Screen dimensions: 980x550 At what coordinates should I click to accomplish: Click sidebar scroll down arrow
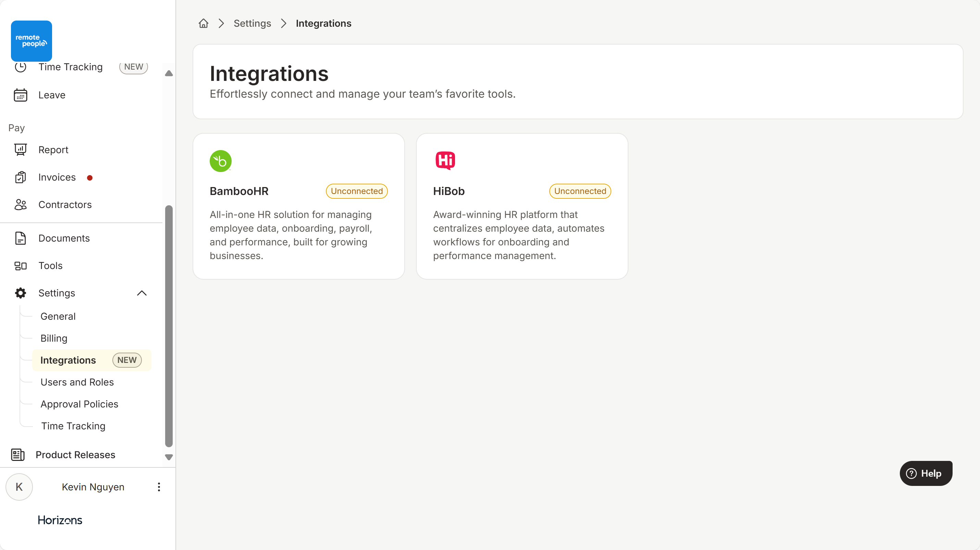tap(169, 457)
